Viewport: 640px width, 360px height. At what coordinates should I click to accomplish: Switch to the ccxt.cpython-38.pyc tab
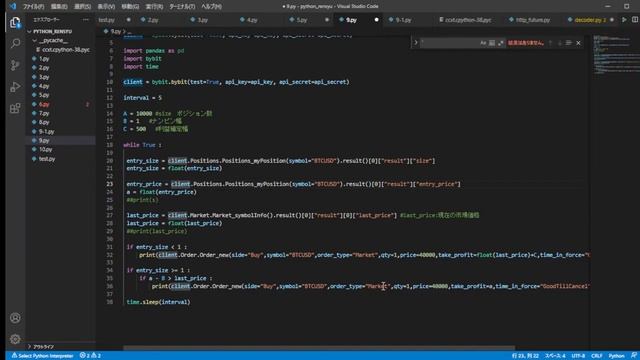468,20
